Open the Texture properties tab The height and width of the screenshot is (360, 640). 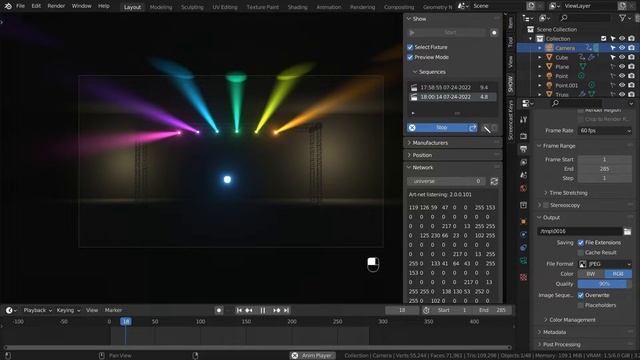tap(524, 278)
